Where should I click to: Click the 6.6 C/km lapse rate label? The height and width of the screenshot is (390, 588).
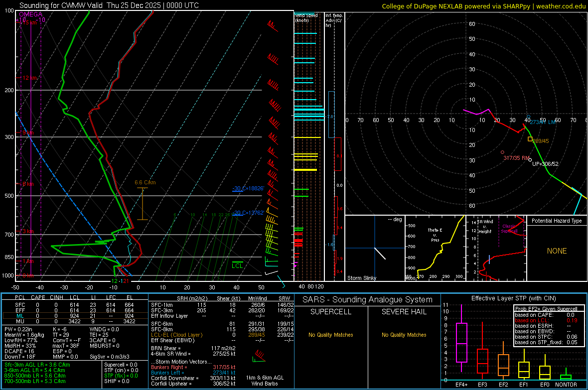point(145,183)
